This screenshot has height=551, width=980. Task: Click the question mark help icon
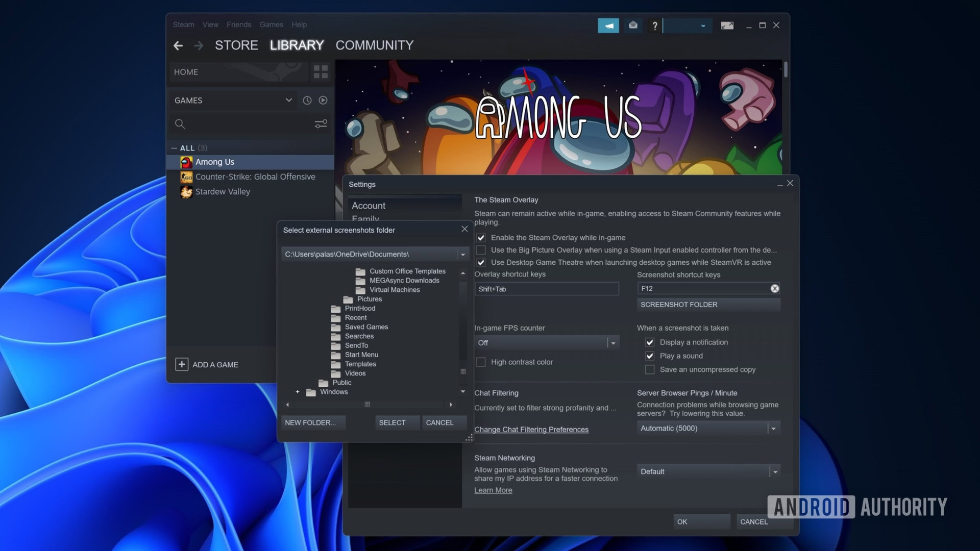tap(655, 26)
